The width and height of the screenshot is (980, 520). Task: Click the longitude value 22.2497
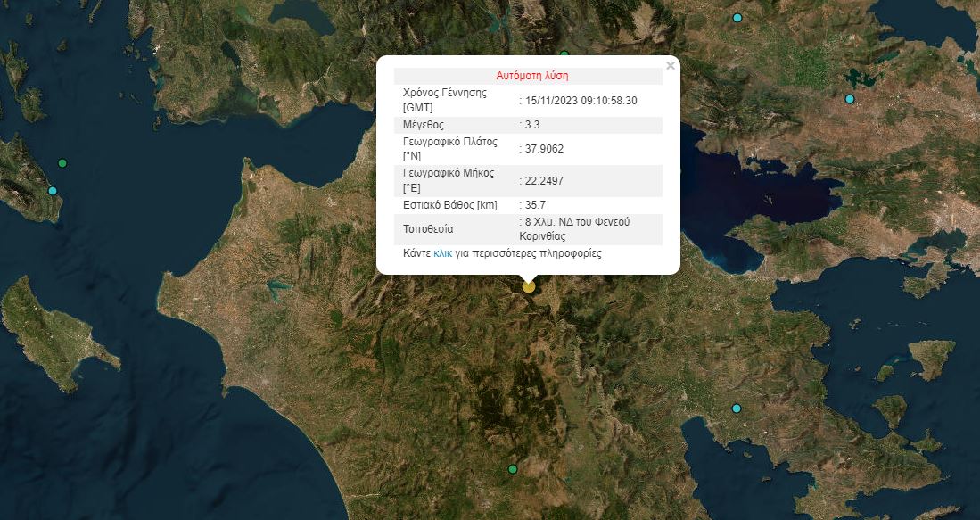coord(542,181)
